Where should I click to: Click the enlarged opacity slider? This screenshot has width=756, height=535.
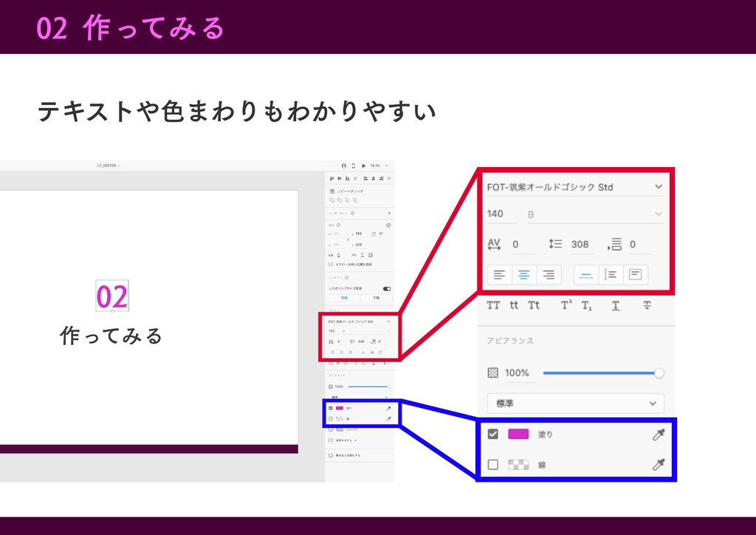click(604, 373)
